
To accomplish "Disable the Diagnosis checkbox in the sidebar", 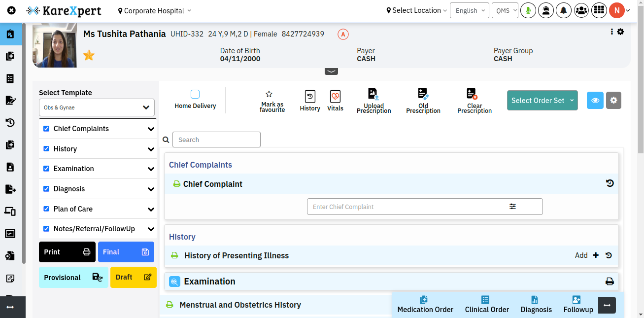I will (45, 189).
